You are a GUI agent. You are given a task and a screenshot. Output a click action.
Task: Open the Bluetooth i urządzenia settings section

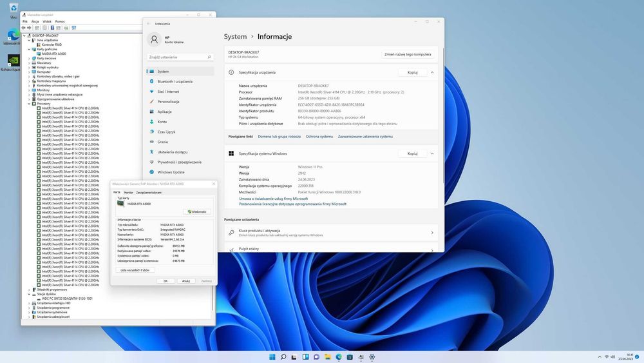[175, 81]
